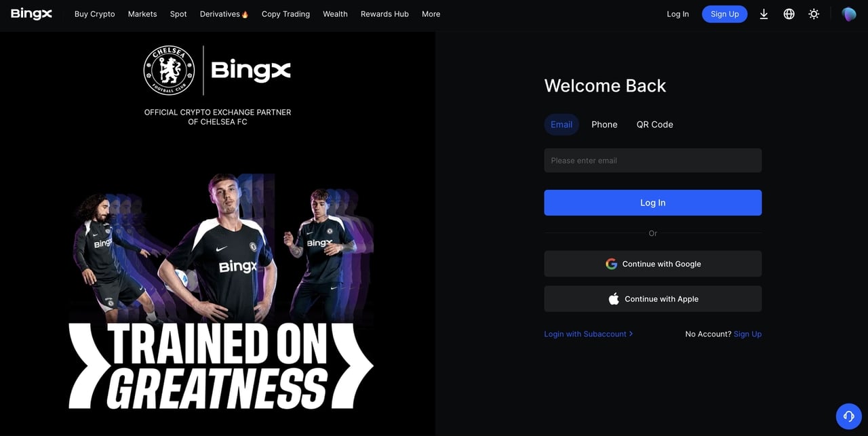Open the download app icon

coord(764,14)
